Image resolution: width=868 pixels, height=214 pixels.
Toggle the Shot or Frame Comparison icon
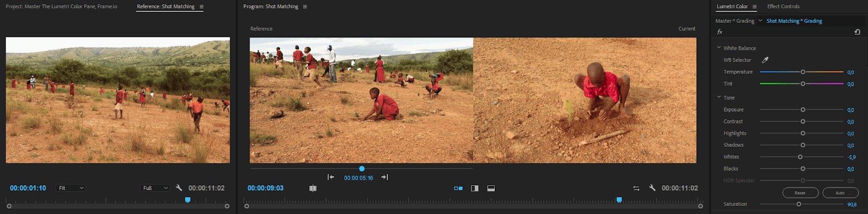312,188
